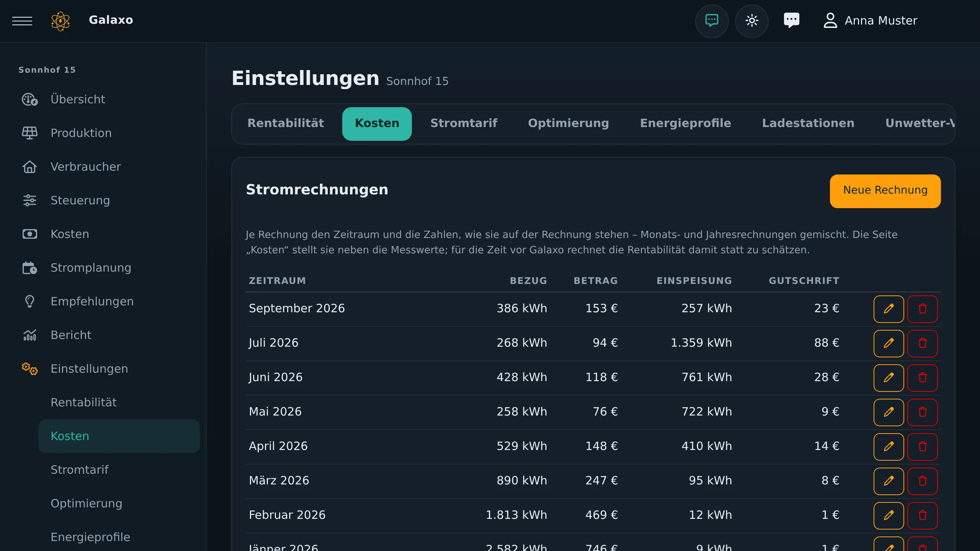Open Empfehlungen in the sidebar
This screenshot has height=551, width=980.
(x=103, y=301)
